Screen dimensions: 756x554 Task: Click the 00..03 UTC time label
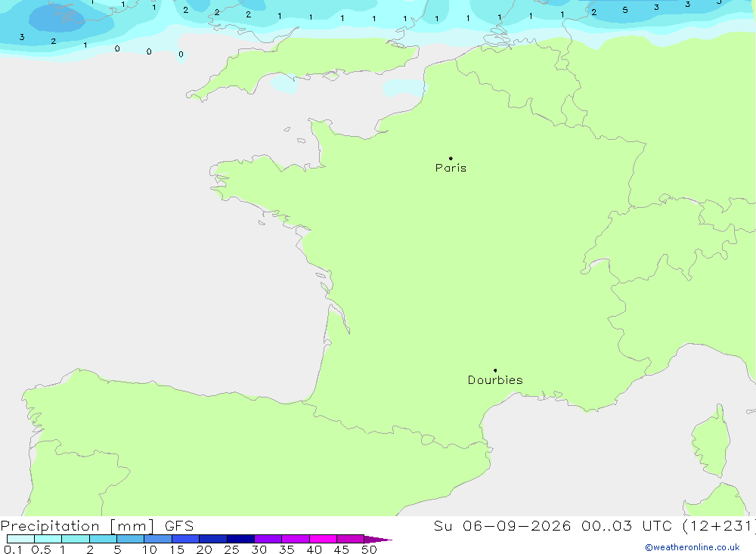[x=626, y=525]
